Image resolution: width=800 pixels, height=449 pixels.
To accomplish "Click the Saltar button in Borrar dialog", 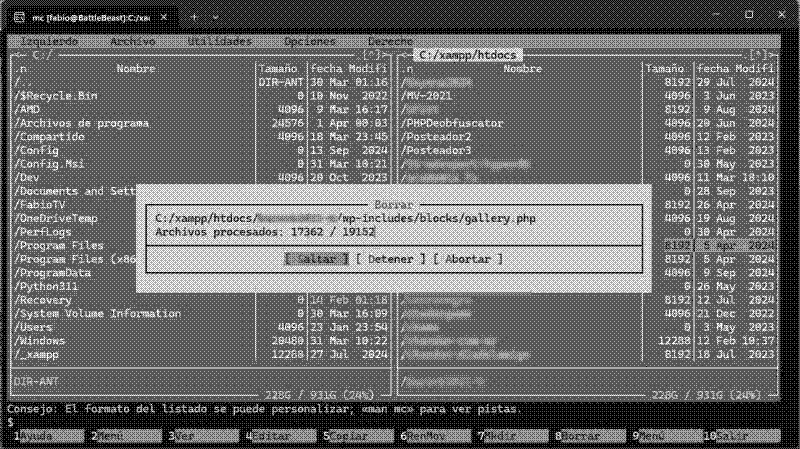I will click(316, 259).
